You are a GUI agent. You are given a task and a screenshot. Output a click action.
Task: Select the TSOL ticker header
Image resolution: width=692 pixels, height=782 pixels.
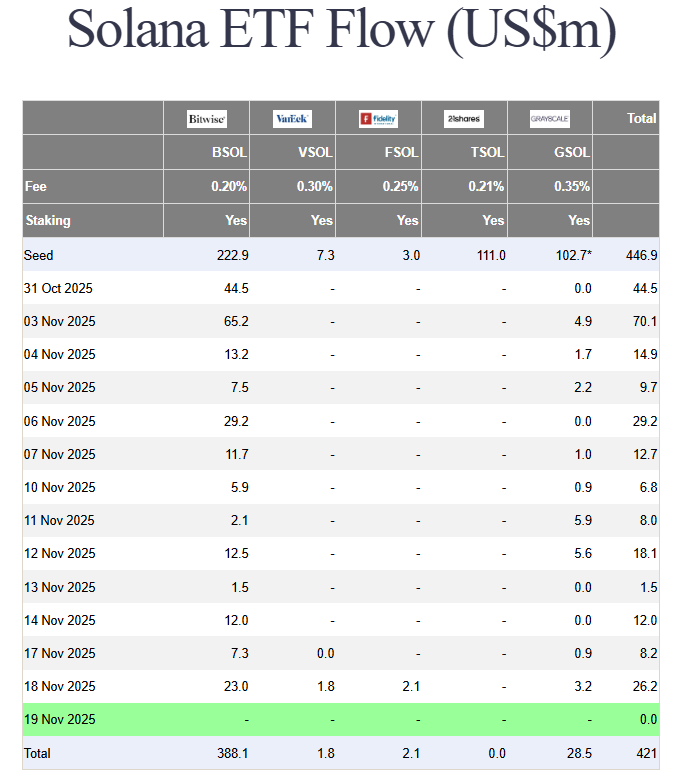[x=487, y=153]
